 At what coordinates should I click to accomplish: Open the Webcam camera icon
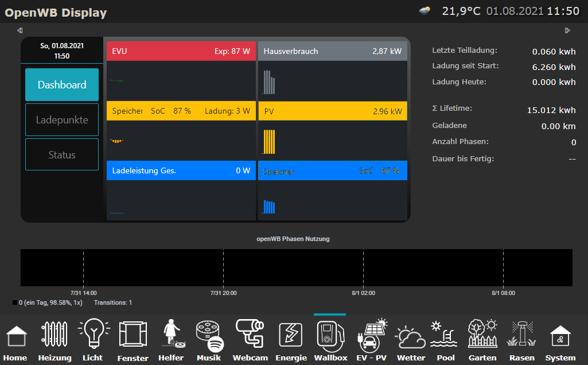tap(250, 334)
